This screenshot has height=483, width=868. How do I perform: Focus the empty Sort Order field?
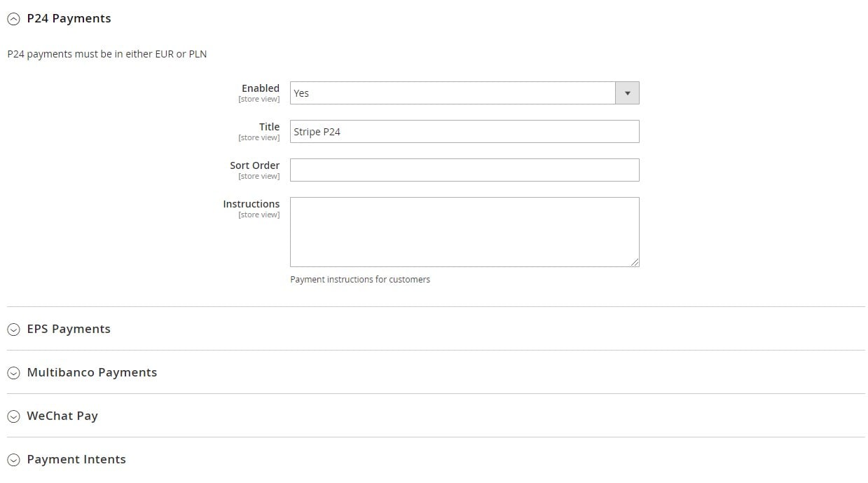(x=464, y=170)
